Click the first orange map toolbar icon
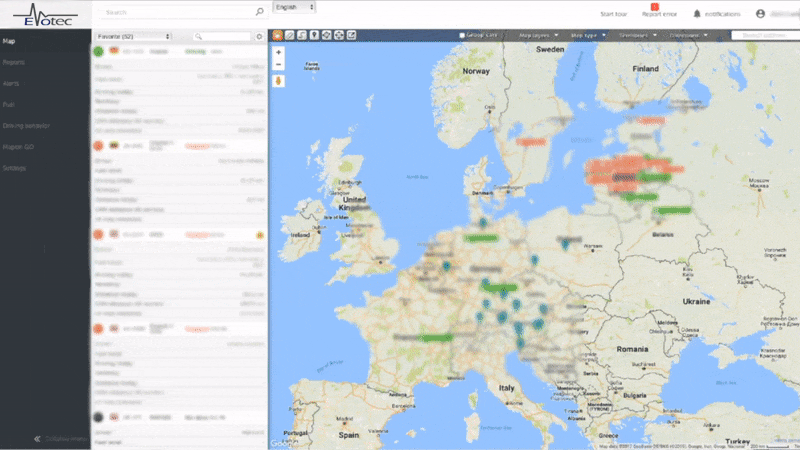Screen dimensions: 800x450 (278, 35)
